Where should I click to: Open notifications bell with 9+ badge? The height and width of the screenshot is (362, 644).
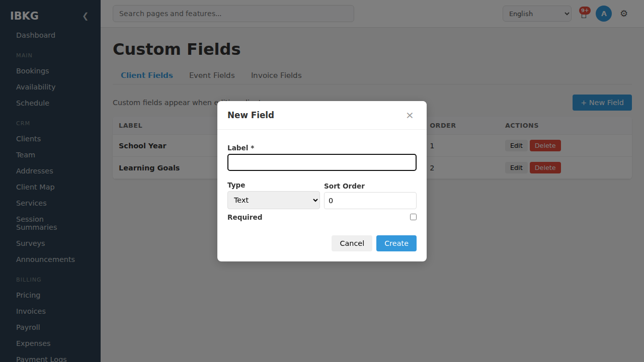click(584, 14)
